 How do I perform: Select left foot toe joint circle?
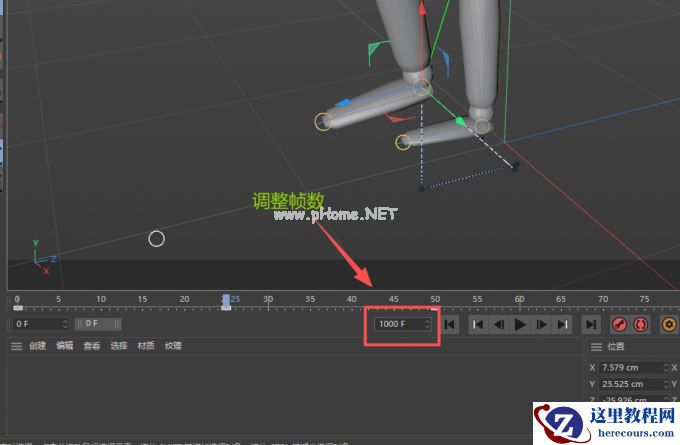pyautogui.click(x=323, y=122)
